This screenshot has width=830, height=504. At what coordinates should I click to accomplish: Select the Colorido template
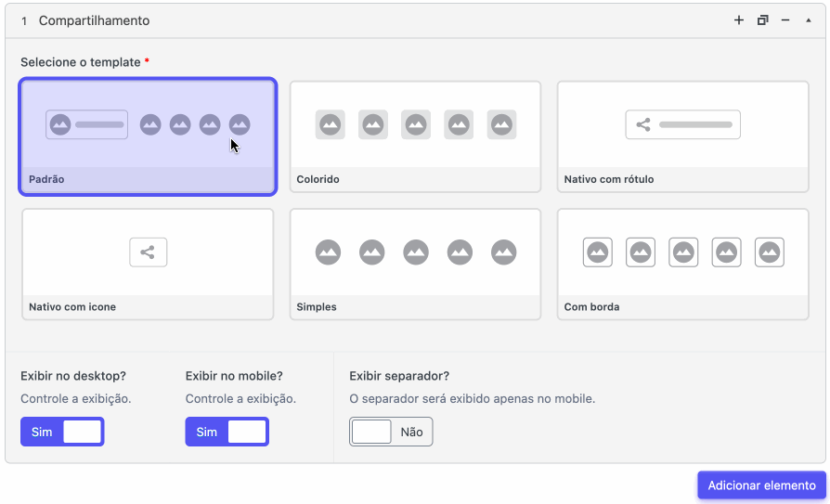pyautogui.click(x=416, y=136)
